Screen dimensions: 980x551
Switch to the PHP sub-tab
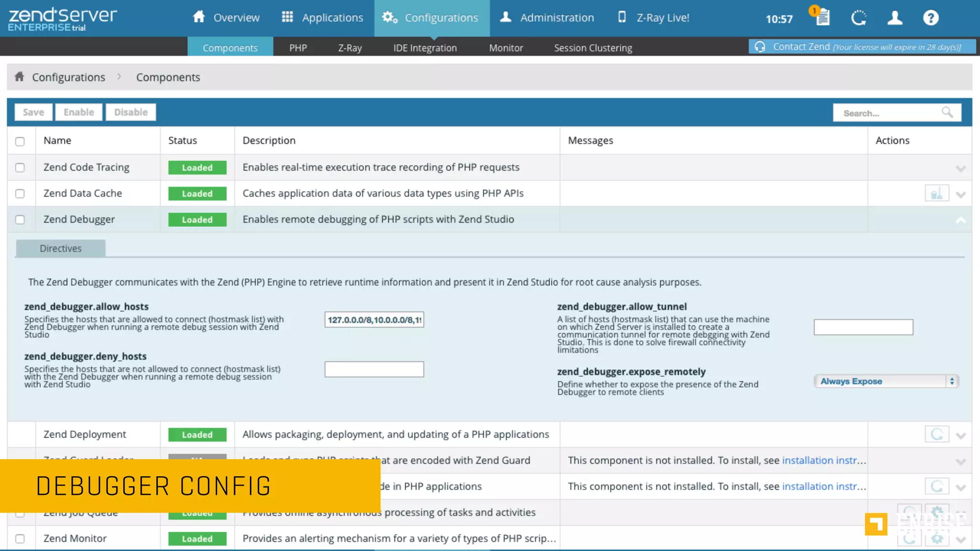[x=298, y=48]
